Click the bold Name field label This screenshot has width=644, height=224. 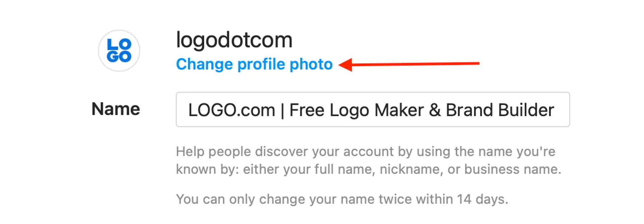pyautogui.click(x=116, y=109)
